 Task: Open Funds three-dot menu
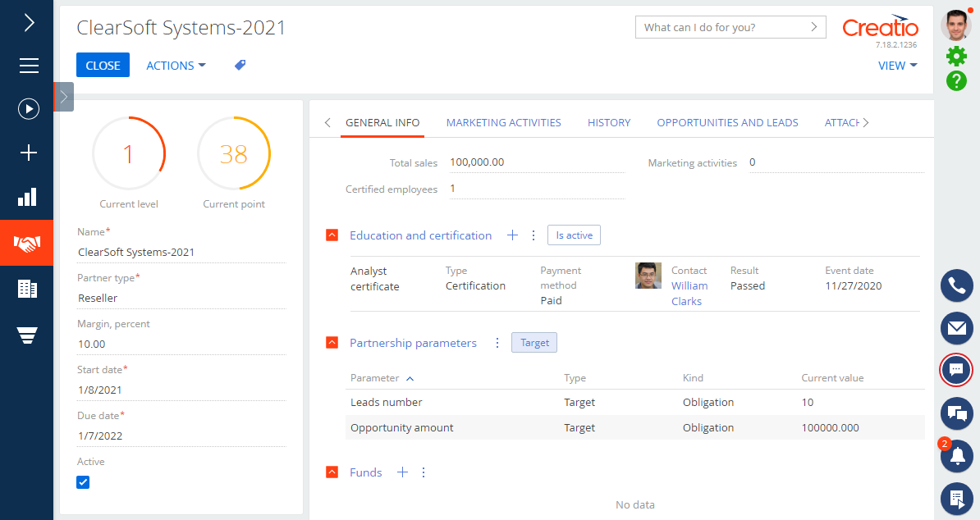(x=424, y=472)
